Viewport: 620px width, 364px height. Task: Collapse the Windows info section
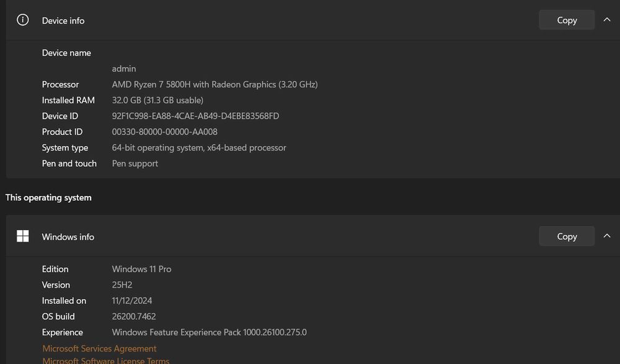point(607,236)
